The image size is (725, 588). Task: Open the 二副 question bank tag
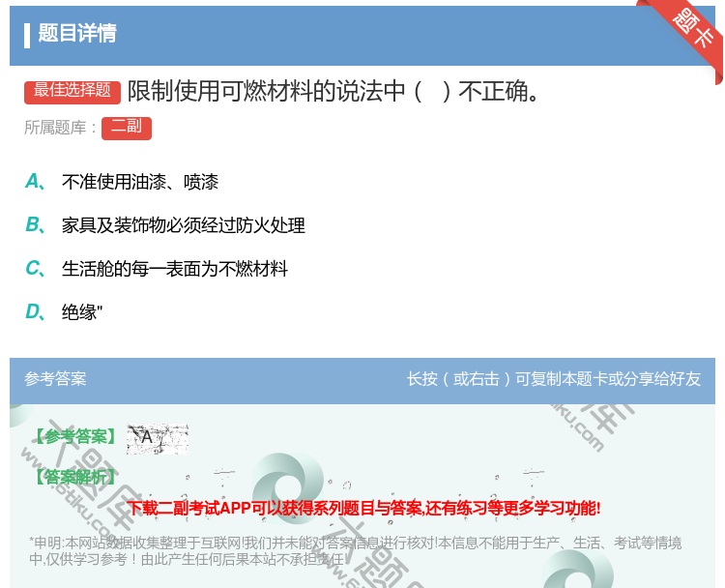127,129
